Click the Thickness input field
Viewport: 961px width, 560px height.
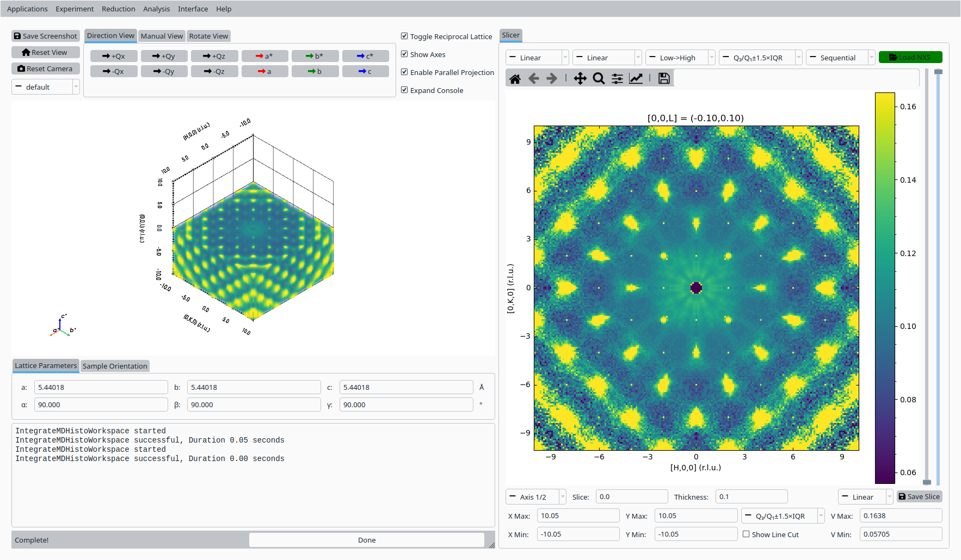click(751, 497)
